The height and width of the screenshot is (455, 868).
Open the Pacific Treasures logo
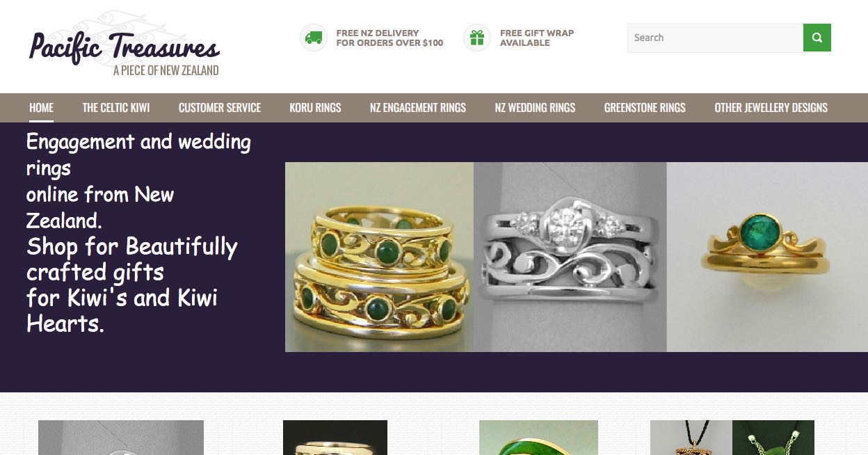(124, 45)
